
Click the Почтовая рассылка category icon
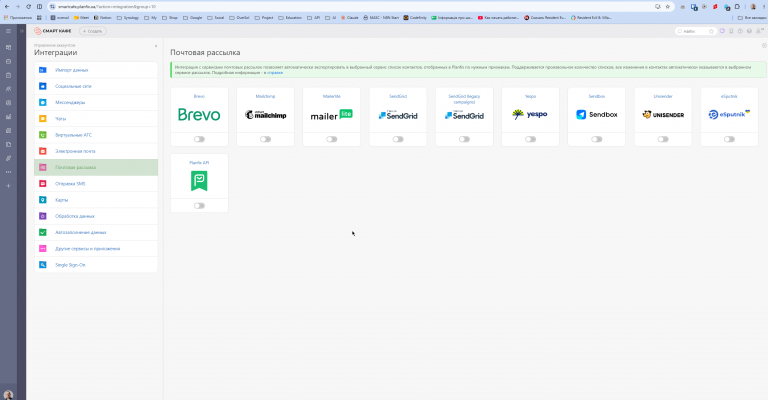[43, 167]
